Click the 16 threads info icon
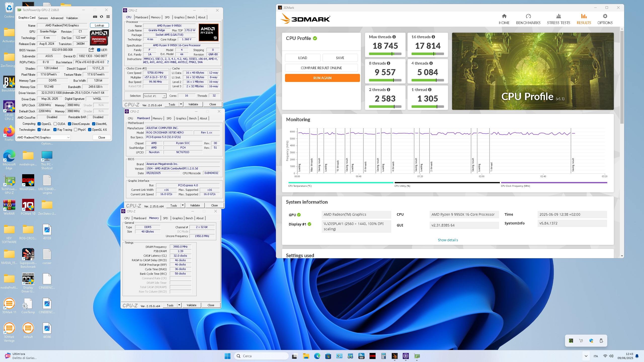The image size is (644, 362). [433, 37]
